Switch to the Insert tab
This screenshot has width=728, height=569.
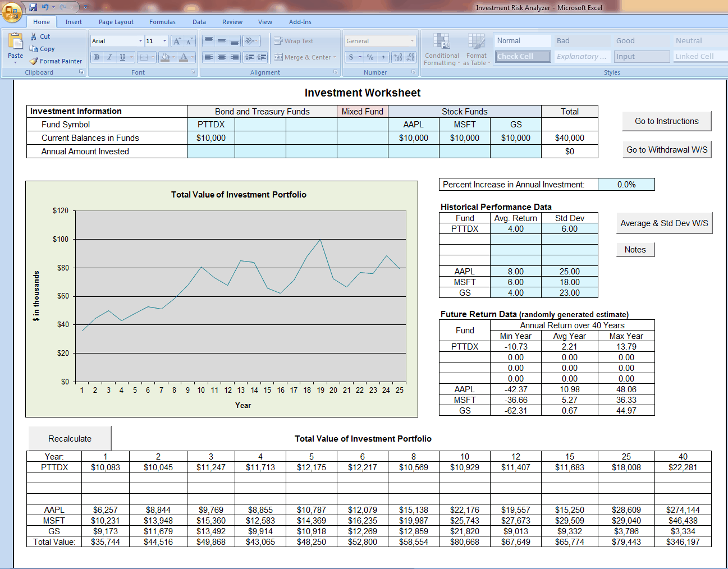click(74, 22)
